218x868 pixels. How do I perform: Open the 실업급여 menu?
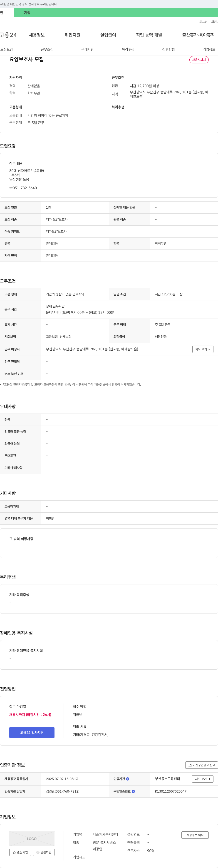[x=108, y=35]
